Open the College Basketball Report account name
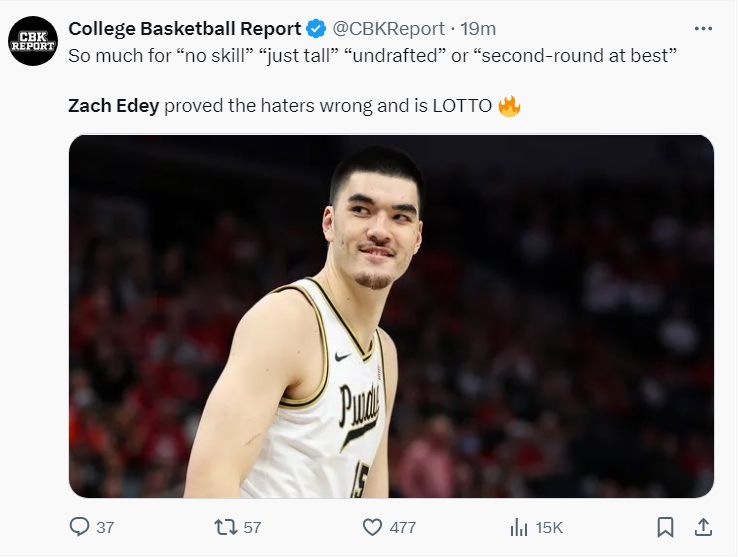 (x=184, y=29)
